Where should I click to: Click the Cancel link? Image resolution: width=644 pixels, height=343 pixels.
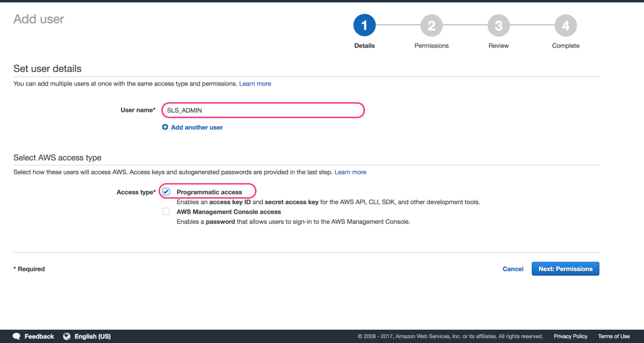pyautogui.click(x=513, y=269)
